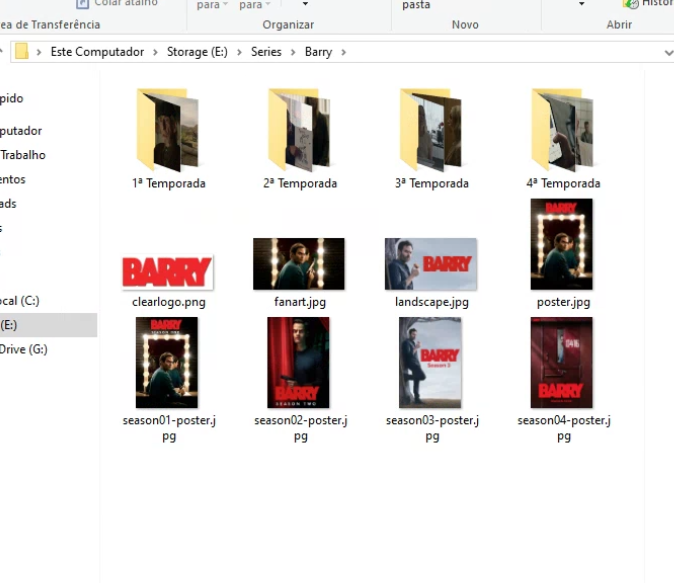674x583 pixels.
Task: Click the fanart.jpg file name
Action: pyautogui.click(x=300, y=302)
